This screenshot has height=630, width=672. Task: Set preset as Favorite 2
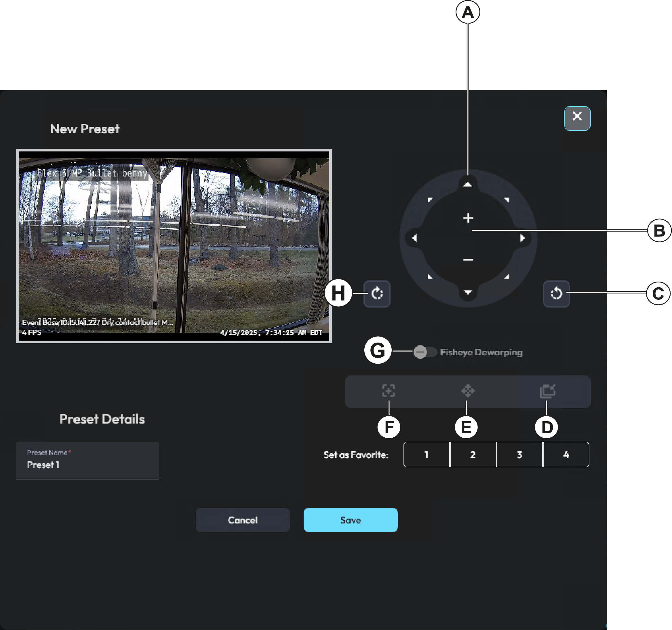473,454
